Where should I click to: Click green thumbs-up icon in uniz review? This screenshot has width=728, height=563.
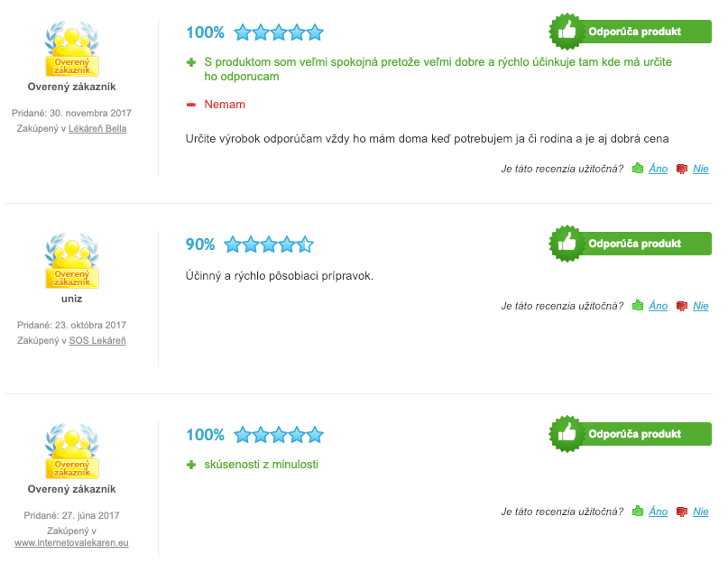coord(638,306)
